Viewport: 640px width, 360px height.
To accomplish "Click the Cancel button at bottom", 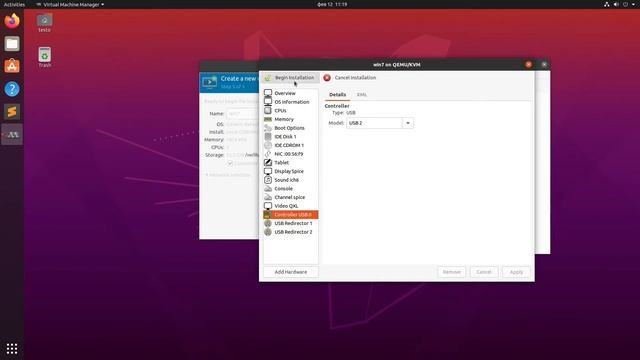I will click(484, 272).
